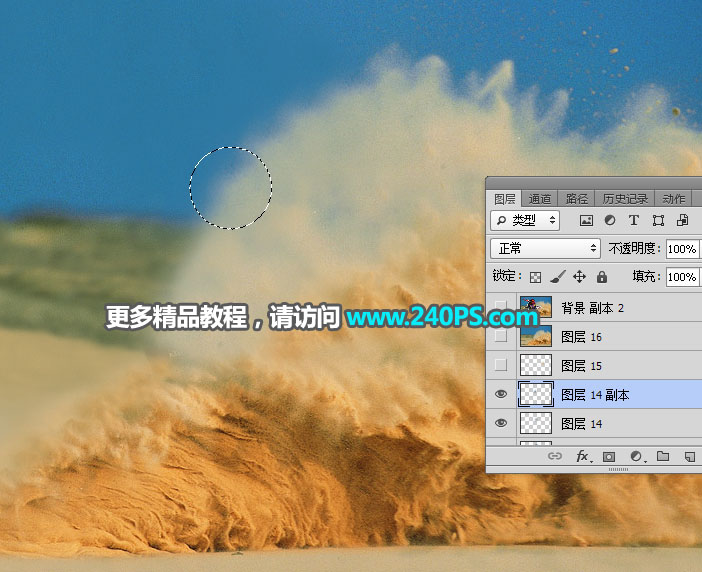The height and width of the screenshot is (572, 702).
Task: Filter layers by pixel image icon
Action: pyautogui.click(x=586, y=220)
